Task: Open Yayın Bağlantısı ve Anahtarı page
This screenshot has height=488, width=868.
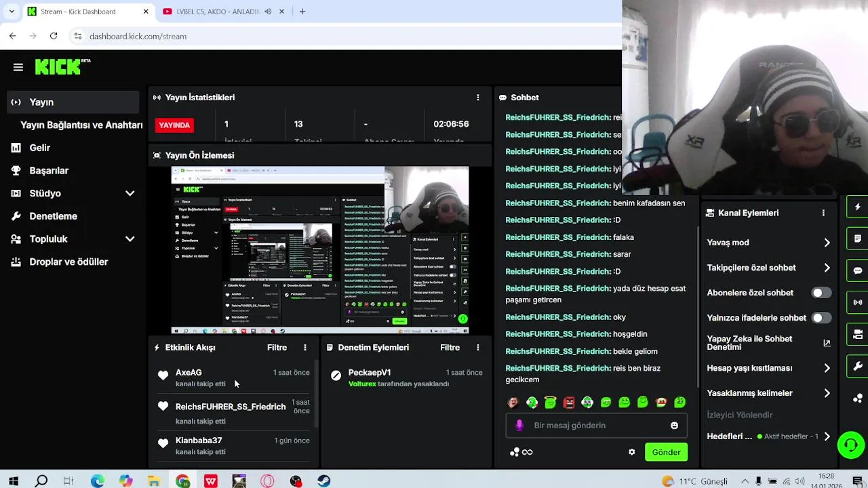Action: [x=81, y=125]
